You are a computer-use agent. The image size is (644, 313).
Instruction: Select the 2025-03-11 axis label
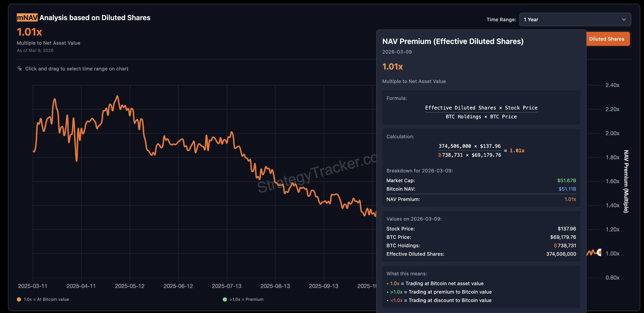tap(33, 286)
